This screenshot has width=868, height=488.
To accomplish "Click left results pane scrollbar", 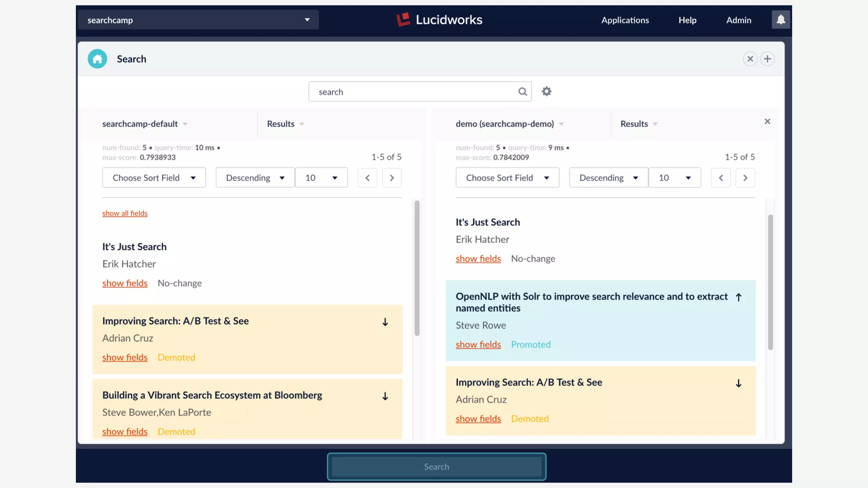I will pos(417,268).
